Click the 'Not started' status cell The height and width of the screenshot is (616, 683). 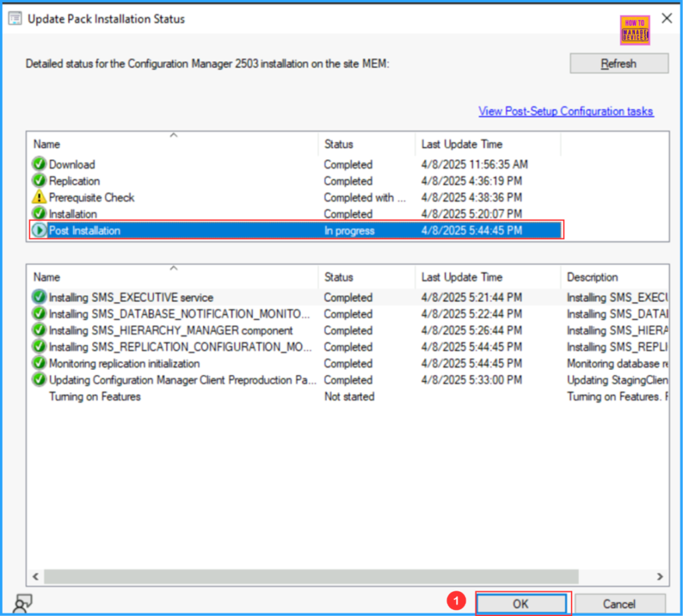[x=350, y=397]
